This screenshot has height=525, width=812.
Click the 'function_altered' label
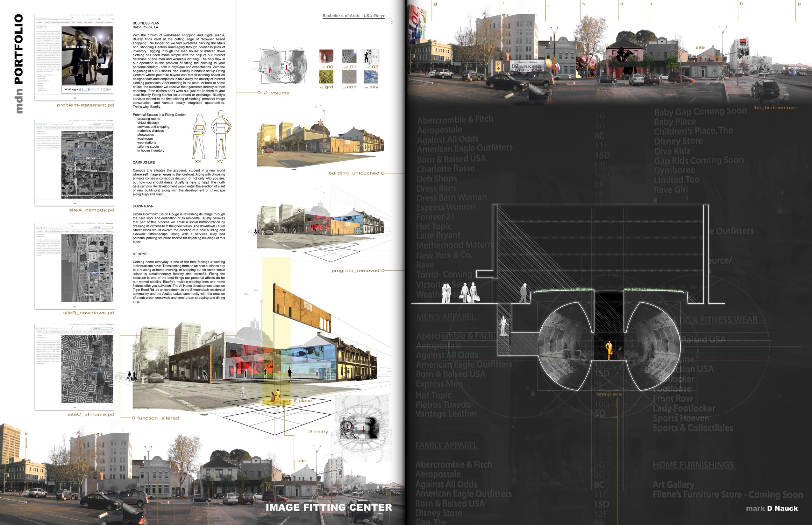click(158, 418)
